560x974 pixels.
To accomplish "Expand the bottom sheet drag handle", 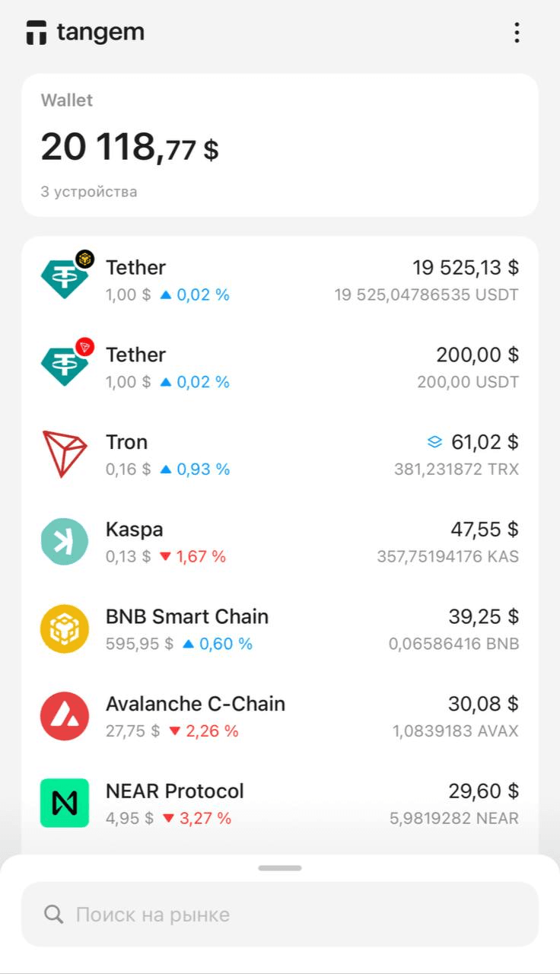I will [280, 868].
